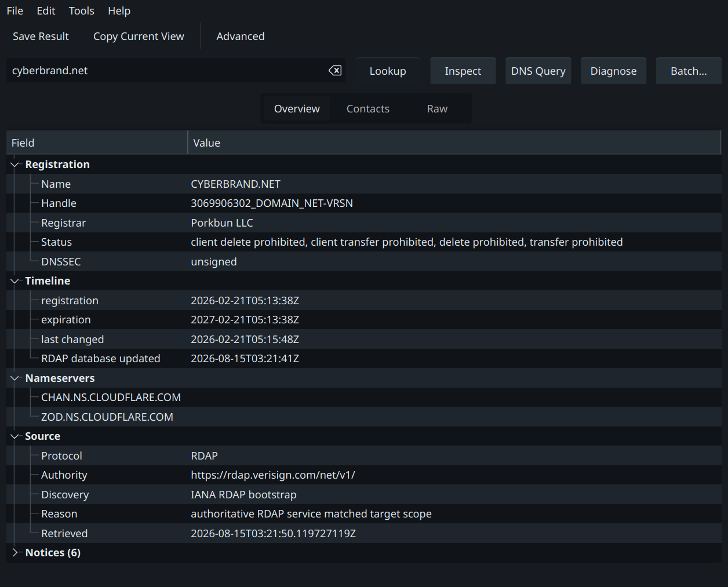Click the unsigned DNSSEC value
Image resolution: width=728 pixels, height=587 pixels.
[214, 262]
